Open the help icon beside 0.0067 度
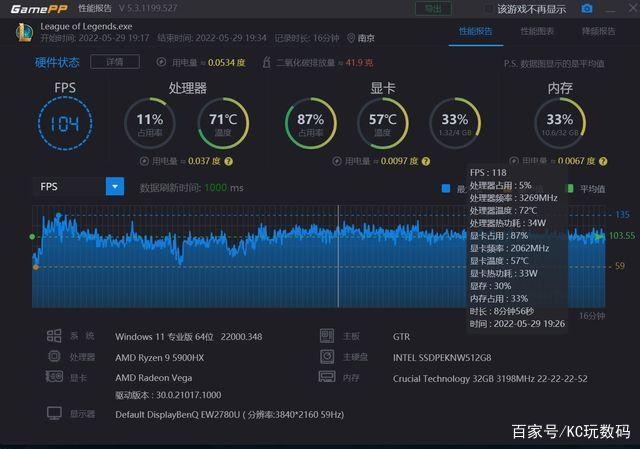 [603, 162]
